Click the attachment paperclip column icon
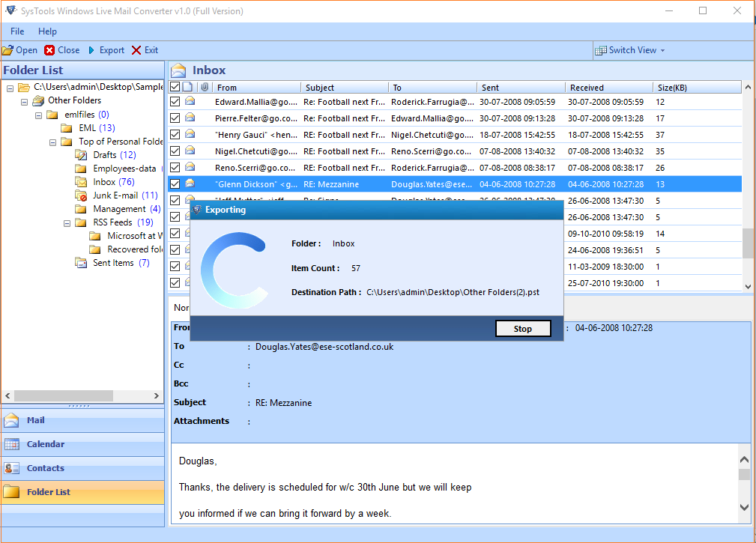The height and width of the screenshot is (543, 756). (205, 87)
